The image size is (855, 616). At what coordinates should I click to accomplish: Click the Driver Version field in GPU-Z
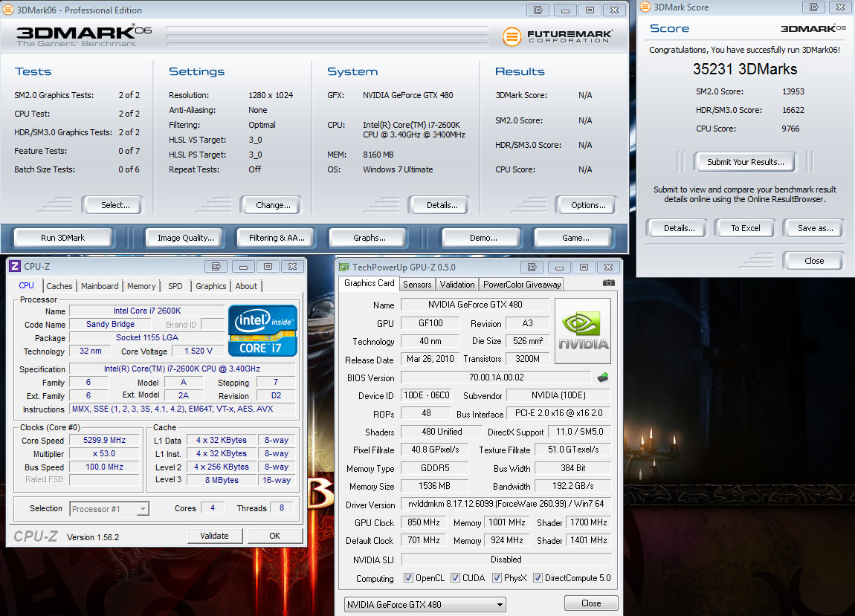(x=506, y=505)
